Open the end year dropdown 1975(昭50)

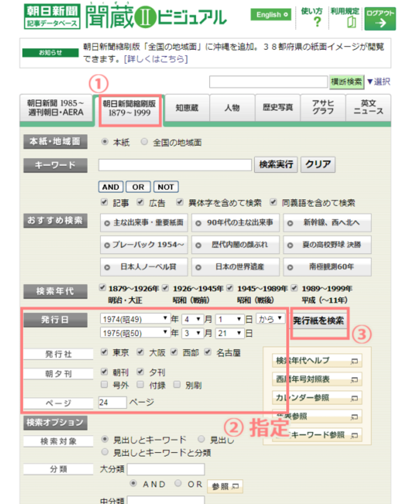click(135, 333)
